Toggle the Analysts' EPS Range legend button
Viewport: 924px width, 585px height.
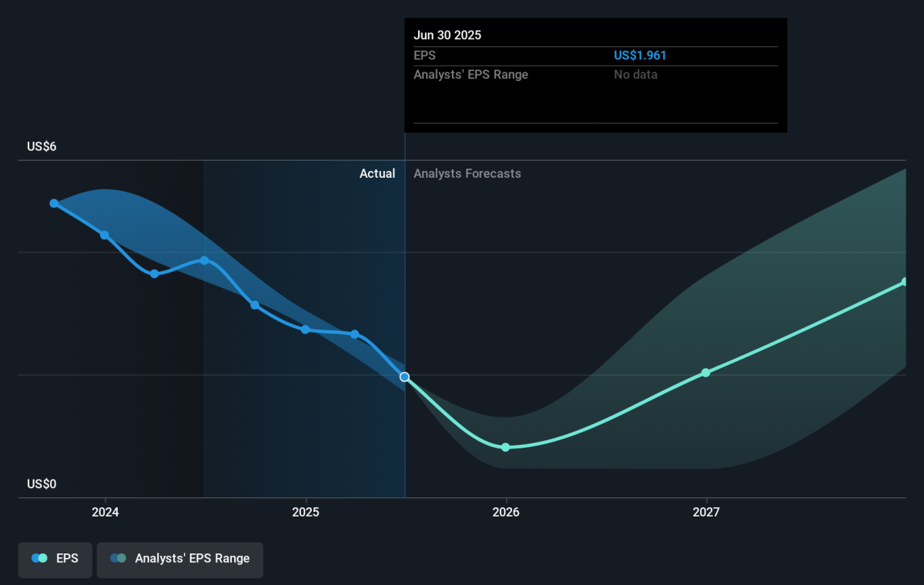click(x=179, y=560)
